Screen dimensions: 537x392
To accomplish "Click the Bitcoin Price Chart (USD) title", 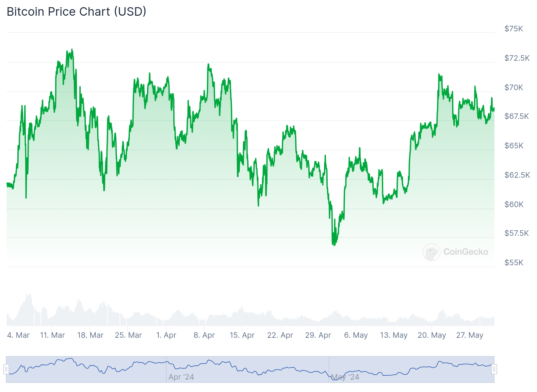I will coord(76,12).
